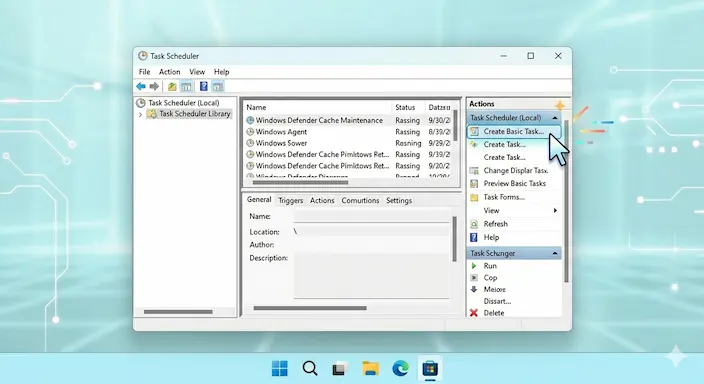Toggle the show/hide action pane toolbar icon
Viewport: 704px width, 384px height.
click(217, 86)
